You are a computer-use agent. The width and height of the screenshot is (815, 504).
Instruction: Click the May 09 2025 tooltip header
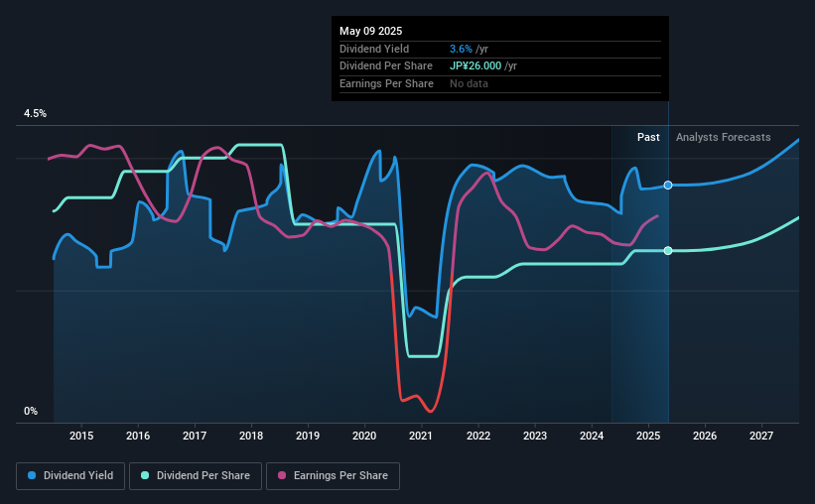[371, 31]
